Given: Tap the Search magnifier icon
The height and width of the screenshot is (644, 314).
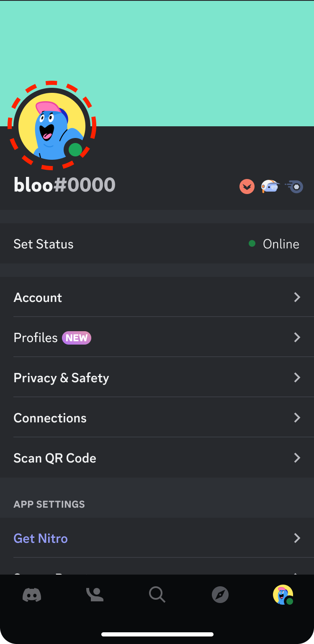Looking at the screenshot, I should [x=157, y=594].
